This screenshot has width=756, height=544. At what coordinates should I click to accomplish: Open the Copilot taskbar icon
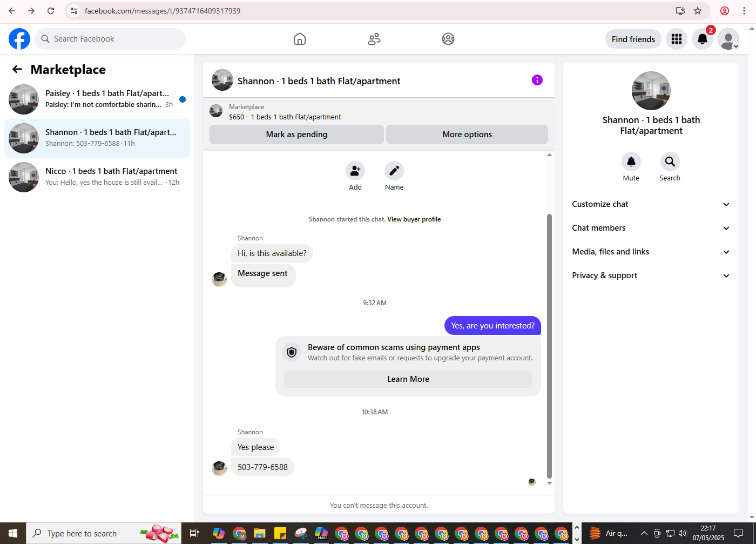(219, 533)
